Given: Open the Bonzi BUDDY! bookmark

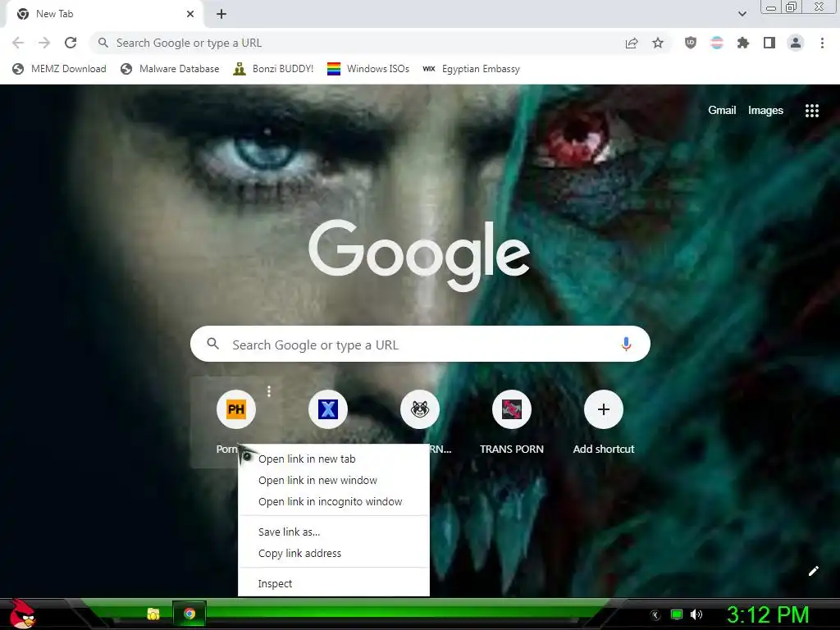Looking at the screenshot, I should (x=273, y=69).
